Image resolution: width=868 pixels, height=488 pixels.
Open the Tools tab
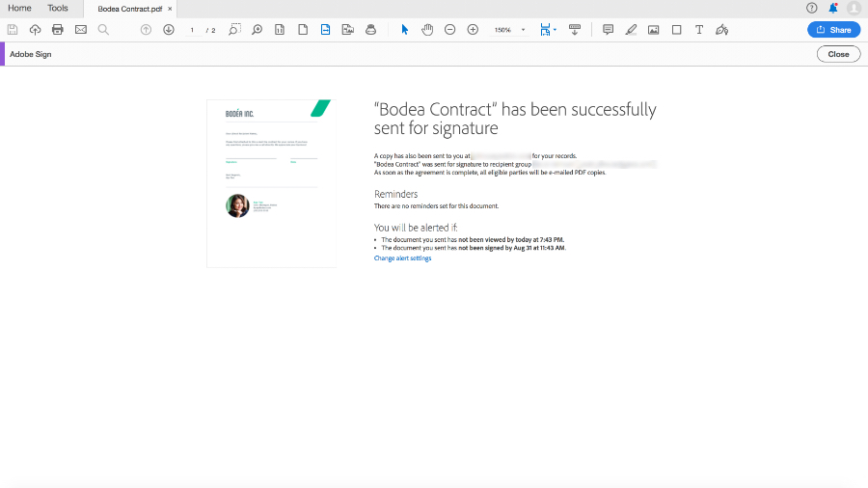[58, 9]
